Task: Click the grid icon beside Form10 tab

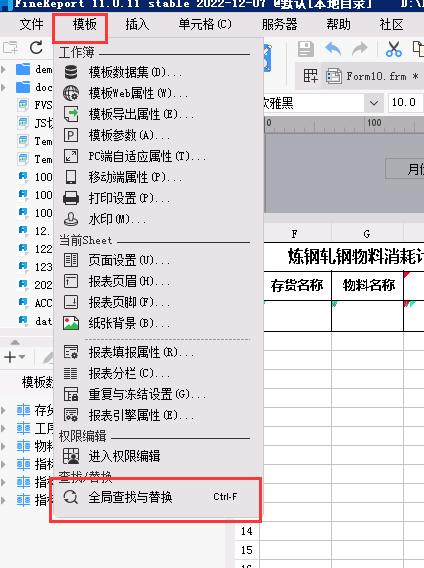Action: pos(311,76)
